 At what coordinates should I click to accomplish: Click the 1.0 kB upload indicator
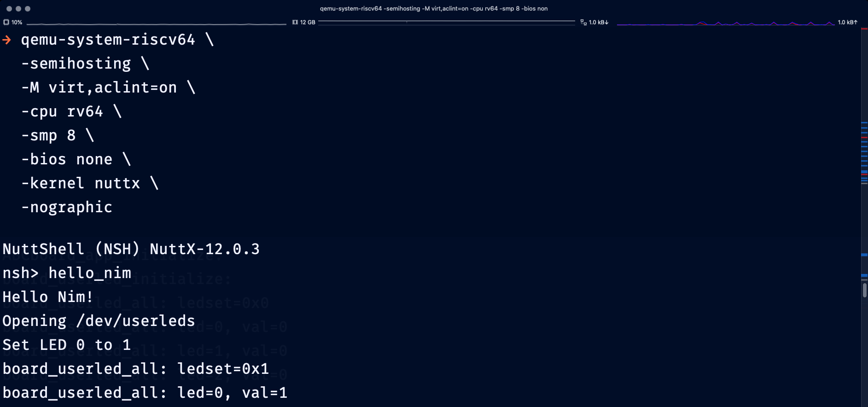click(848, 22)
